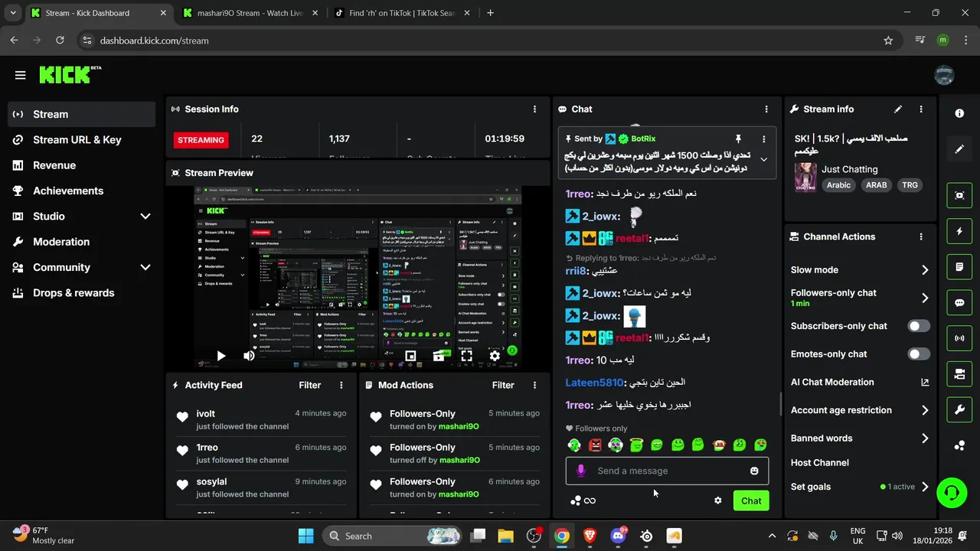Bookmark page with star icon
Viewport: 980px width, 551px height.
point(888,41)
